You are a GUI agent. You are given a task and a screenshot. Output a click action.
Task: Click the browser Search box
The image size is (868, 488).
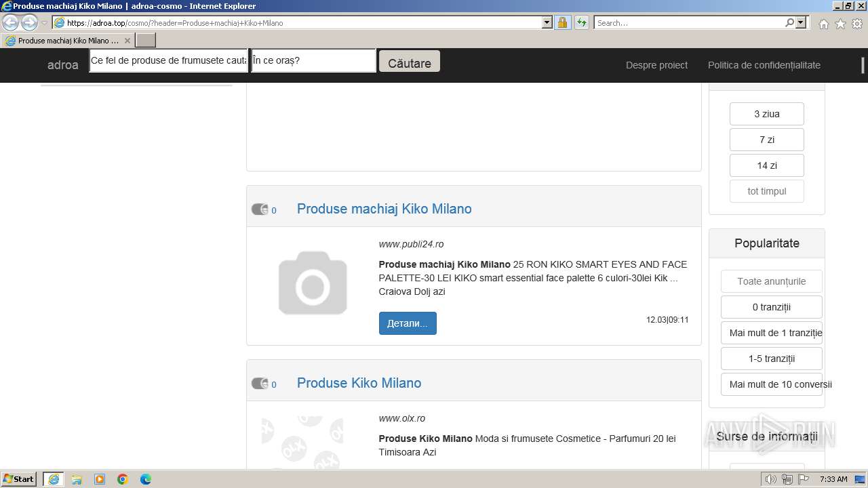click(x=689, y=23)
